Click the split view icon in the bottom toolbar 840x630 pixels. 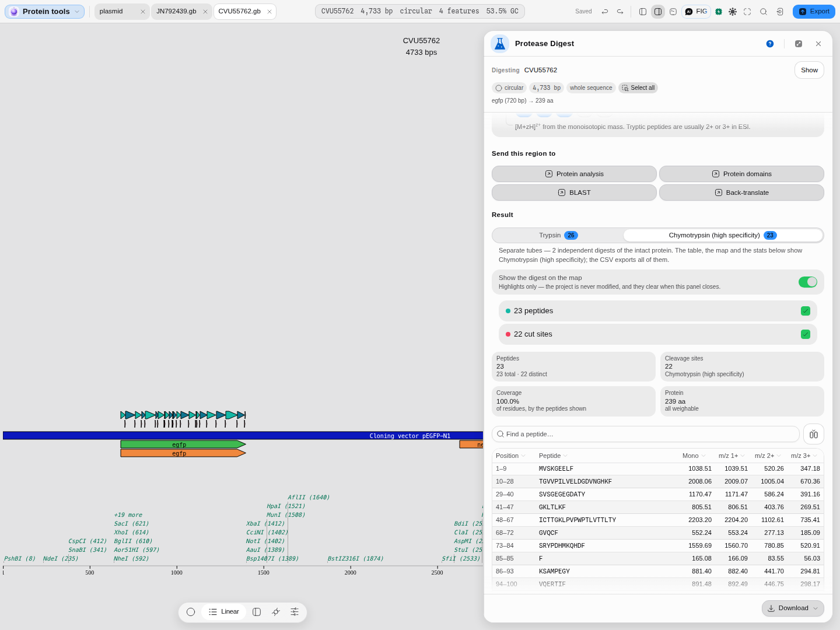pos(257,612)
